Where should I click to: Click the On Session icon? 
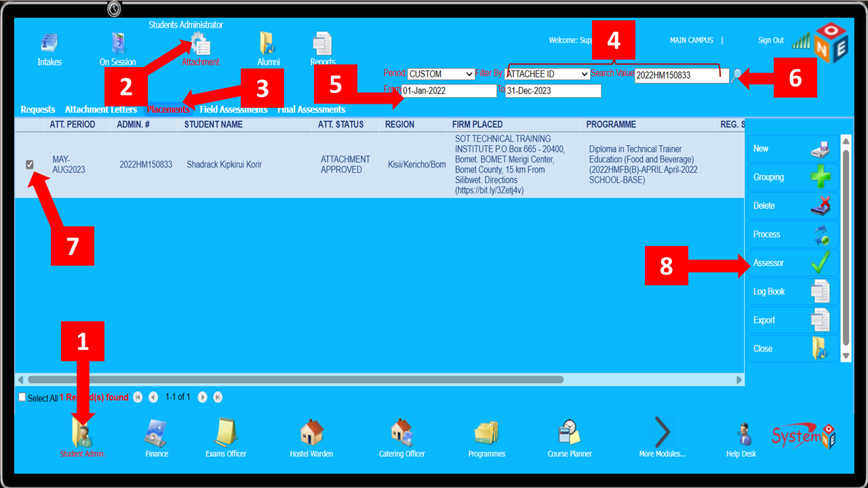click(x=118, y=44)
